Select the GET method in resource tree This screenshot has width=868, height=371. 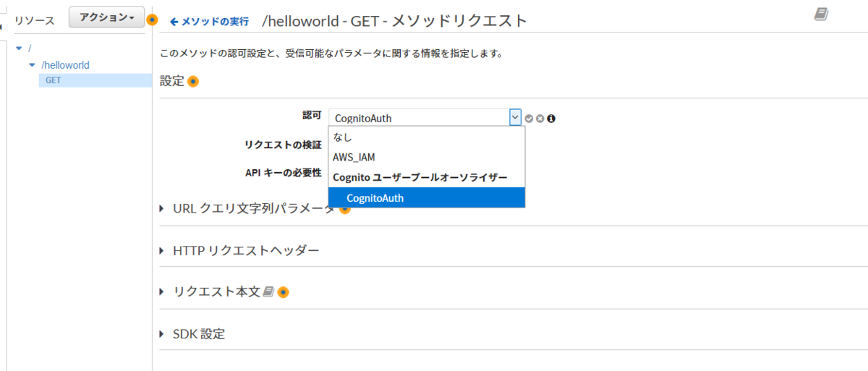pos(95,80)
